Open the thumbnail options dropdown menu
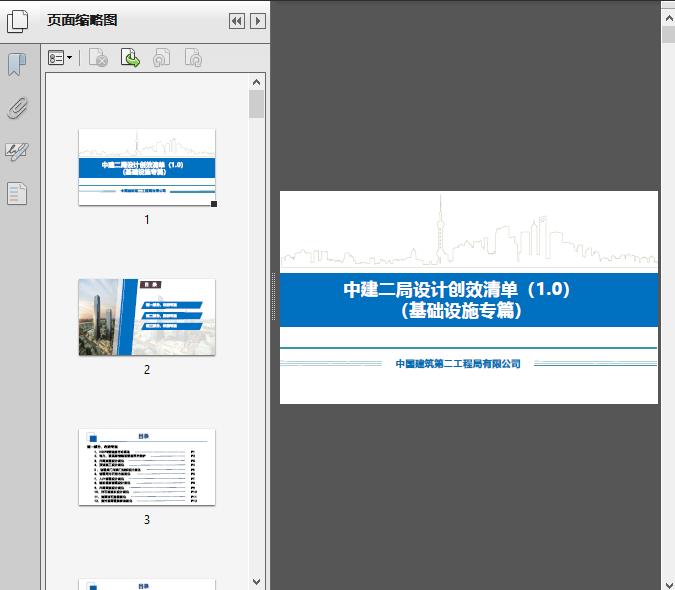Screen dimensions: 675x590 tap(60, 58)
